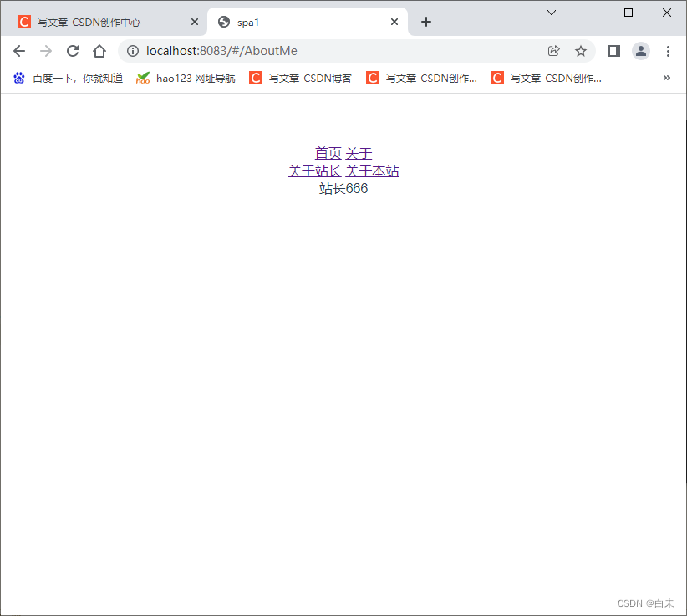Minimize the browser window

590,13
